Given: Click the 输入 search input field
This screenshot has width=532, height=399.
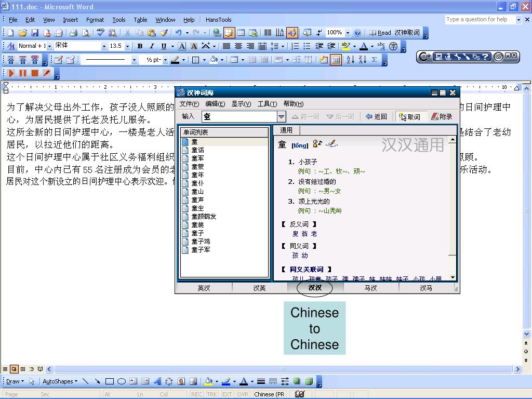Looking at the screenshot, I should point(240,117).
